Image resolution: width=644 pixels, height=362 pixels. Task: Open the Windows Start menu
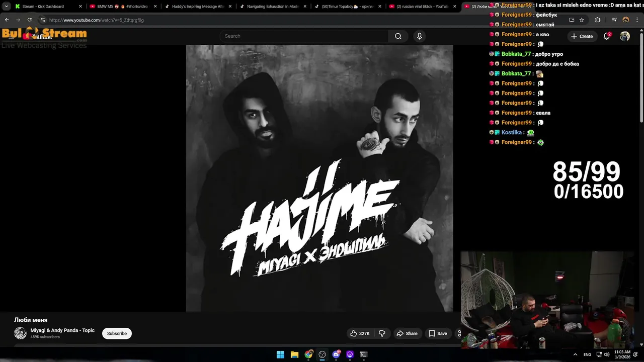pos(280,354)
